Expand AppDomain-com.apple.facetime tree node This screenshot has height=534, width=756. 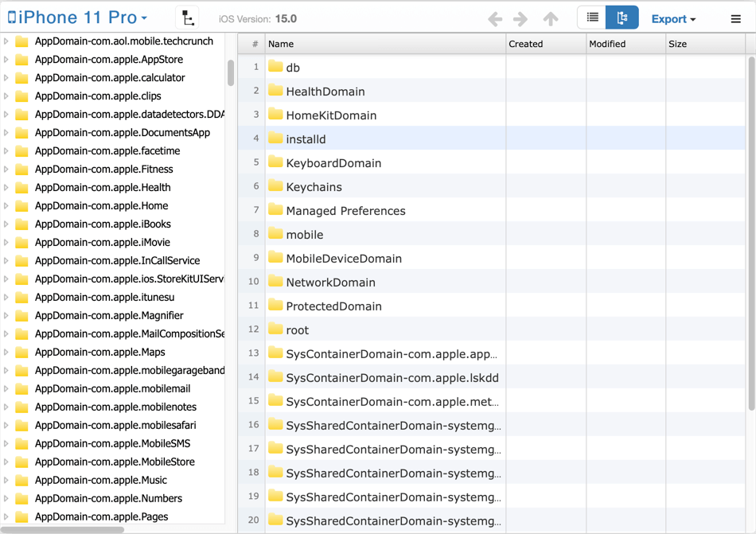[6, 151]
